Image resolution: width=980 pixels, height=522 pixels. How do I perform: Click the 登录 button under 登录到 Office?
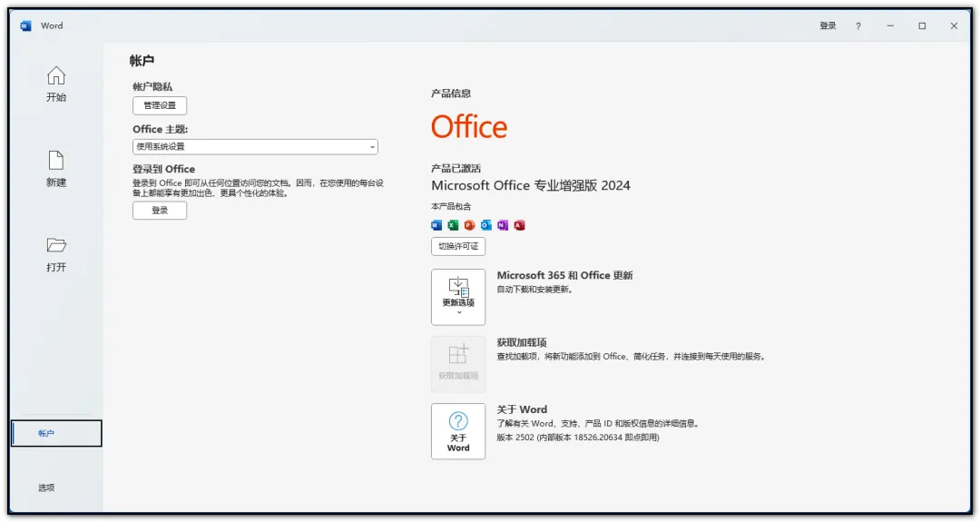pyautogui.click(x=160, y=211)
